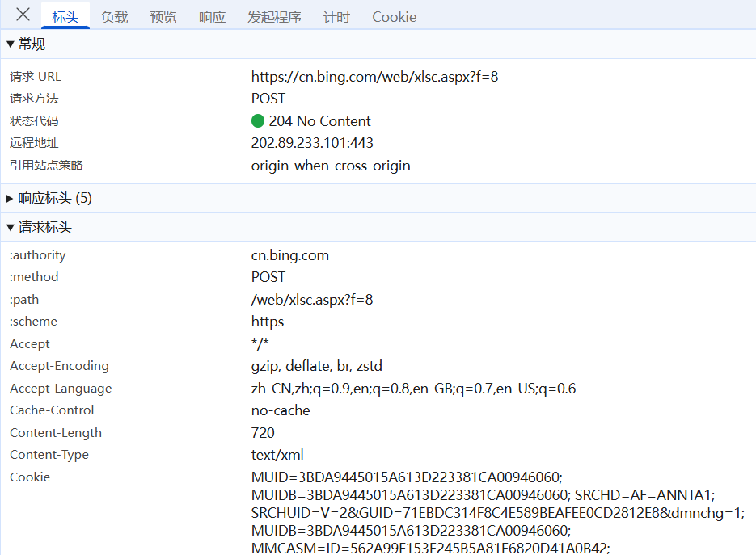Select the cookie line containing SRCHD=AF=ANNTA1
756x555 pixels.
click(x=483, y=495)
